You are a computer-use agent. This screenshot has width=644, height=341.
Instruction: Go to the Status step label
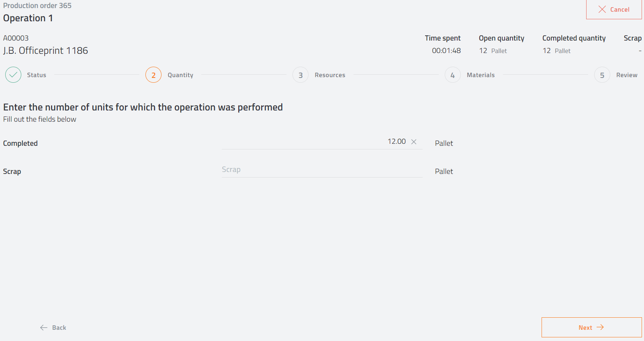coord(37,75)
